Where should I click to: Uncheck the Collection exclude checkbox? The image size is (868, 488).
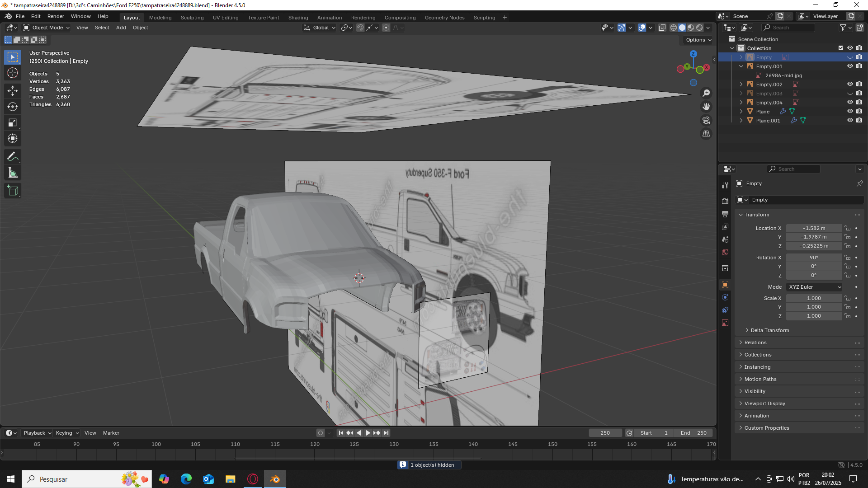click(x=841, y=48)
